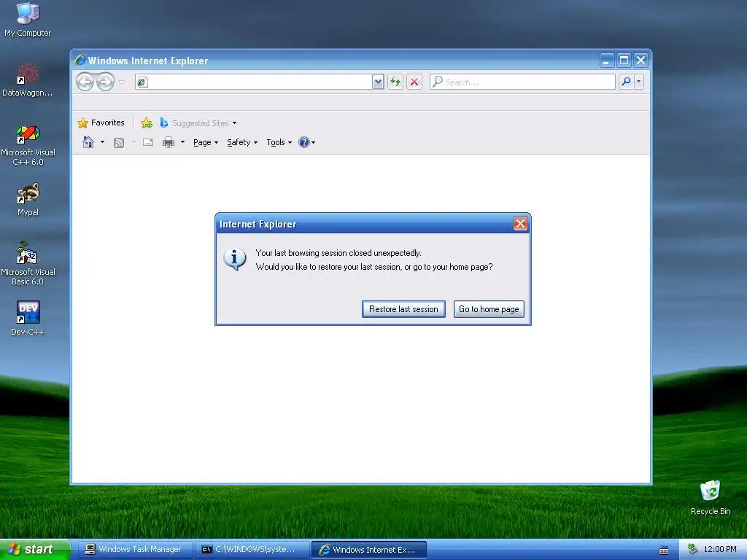Click the keyboard icon on taskbar
The height and width of the screenshot is (560, 747).
coord(664,550)
